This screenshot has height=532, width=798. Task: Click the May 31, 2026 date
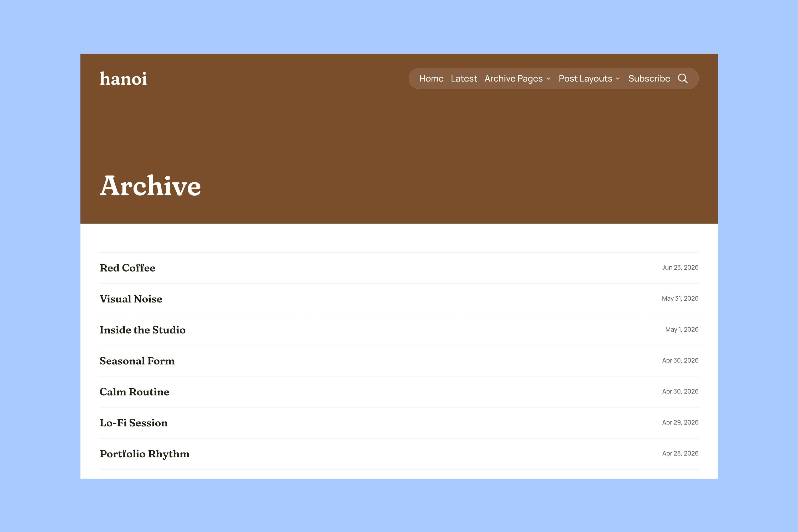pos(680,298)
